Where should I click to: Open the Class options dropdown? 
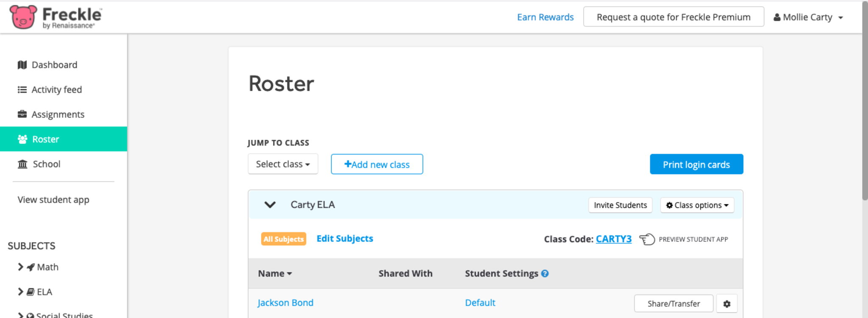697,205
